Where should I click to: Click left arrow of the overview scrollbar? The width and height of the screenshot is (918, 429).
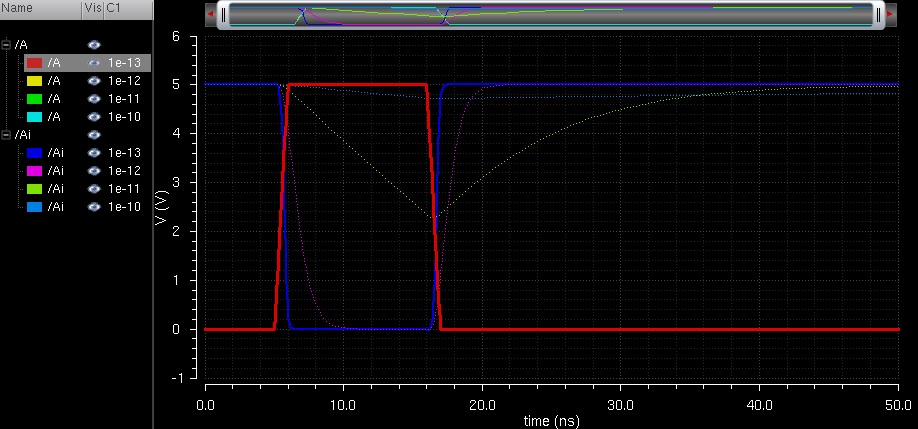coord(210,15)
